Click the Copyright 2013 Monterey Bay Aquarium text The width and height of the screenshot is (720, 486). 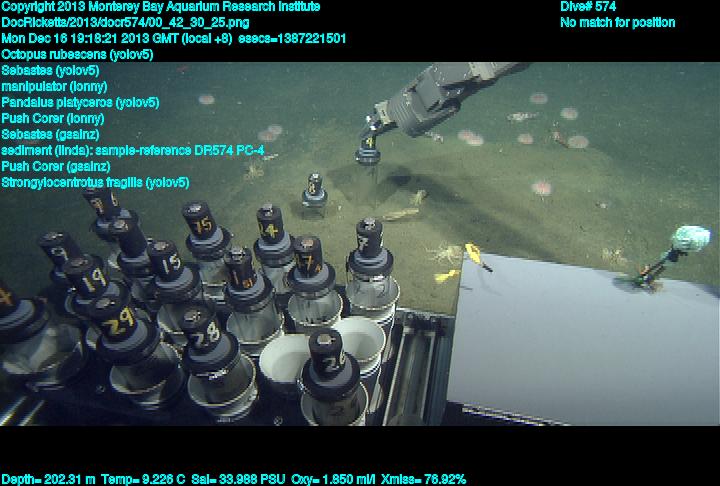pos(161,6)
